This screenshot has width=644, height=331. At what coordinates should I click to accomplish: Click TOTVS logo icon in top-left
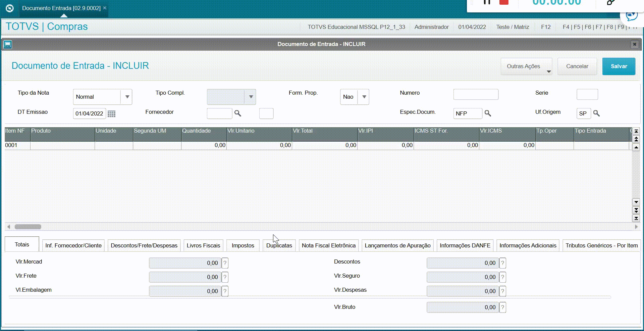10,8
